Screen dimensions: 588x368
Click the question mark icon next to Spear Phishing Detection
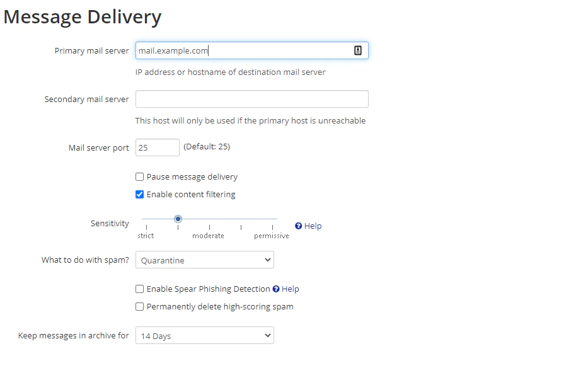pyautogui.click(x=276, y=289)
